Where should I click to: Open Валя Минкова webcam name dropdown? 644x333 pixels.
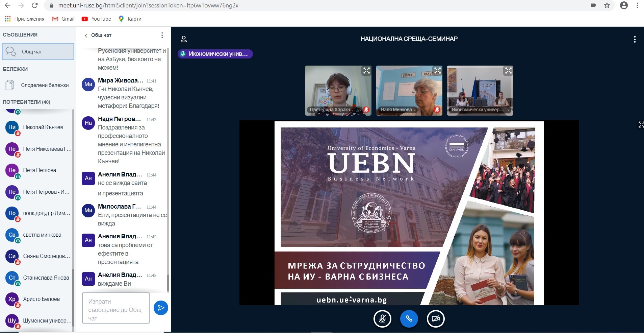coord(398,110)
